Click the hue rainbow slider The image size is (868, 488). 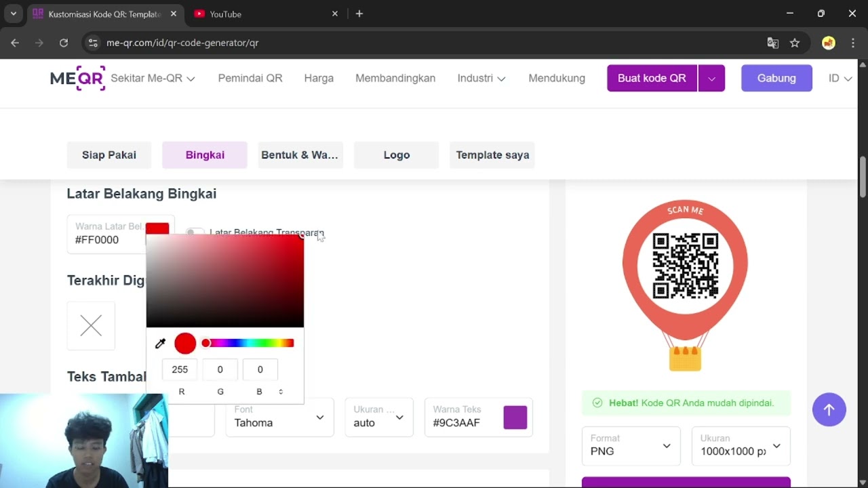[248, 343]
